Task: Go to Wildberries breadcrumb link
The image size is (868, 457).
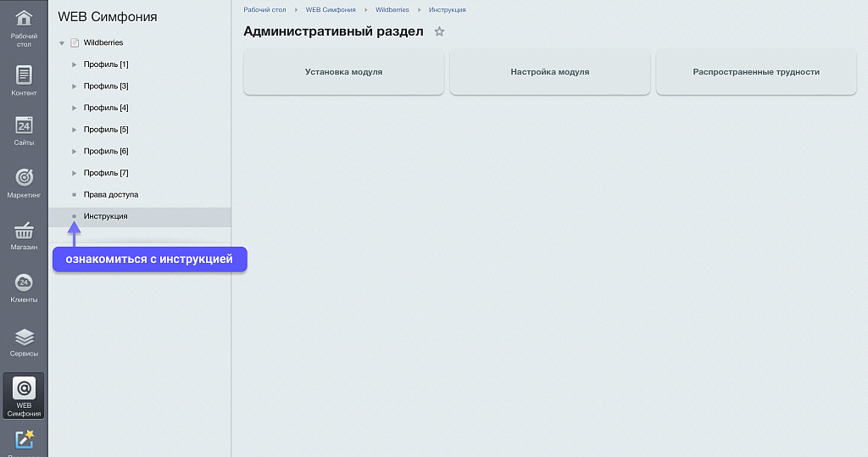Action: pyautogui.click(x=392, y=9)
